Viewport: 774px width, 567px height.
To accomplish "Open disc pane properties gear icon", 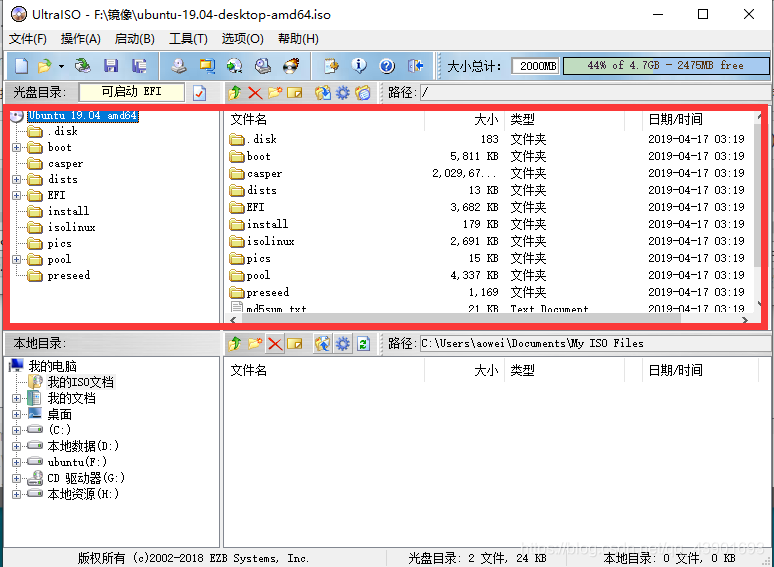I will [x=343, y=93].
